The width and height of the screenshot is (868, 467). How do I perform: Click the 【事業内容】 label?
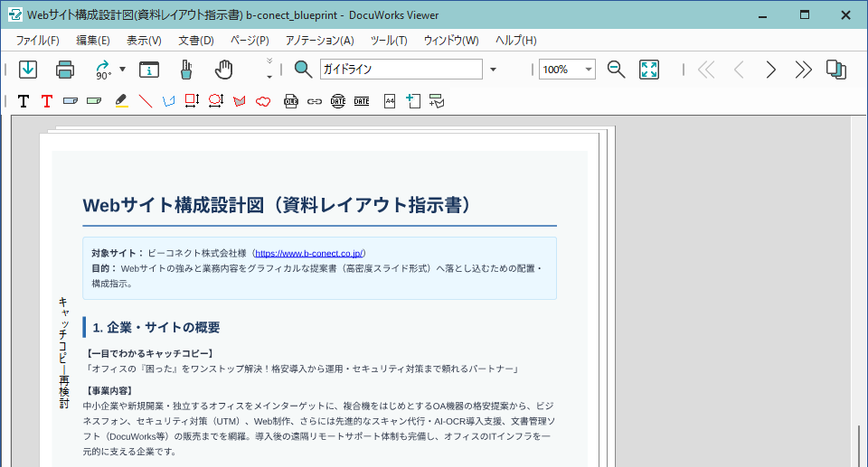109,390
